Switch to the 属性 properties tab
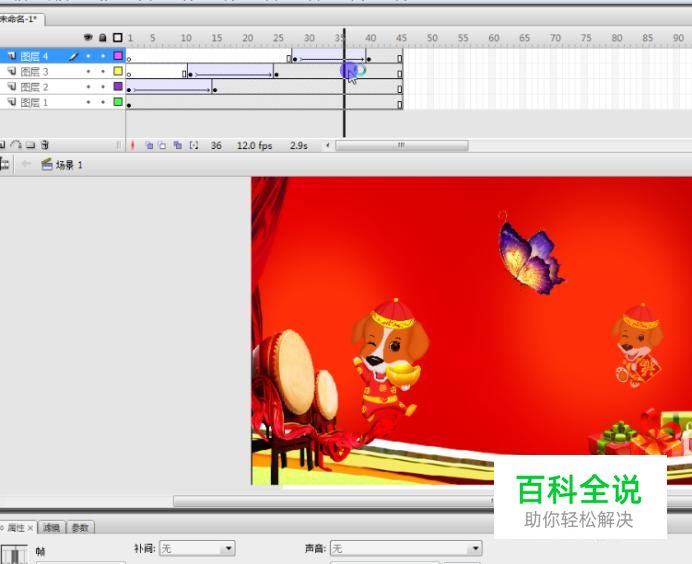The height and width of the screenshot is (564, 692). tap(16, 527)
